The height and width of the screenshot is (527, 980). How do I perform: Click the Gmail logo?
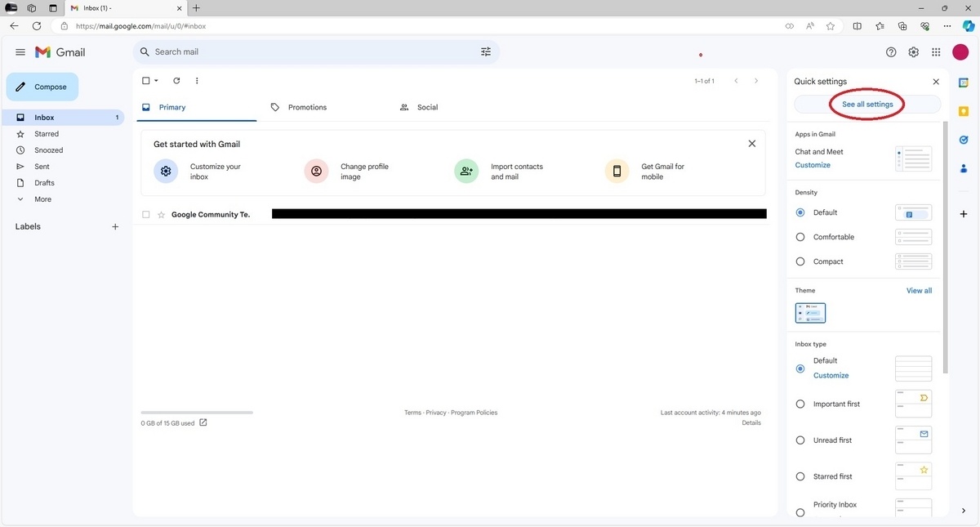[60, 52]
